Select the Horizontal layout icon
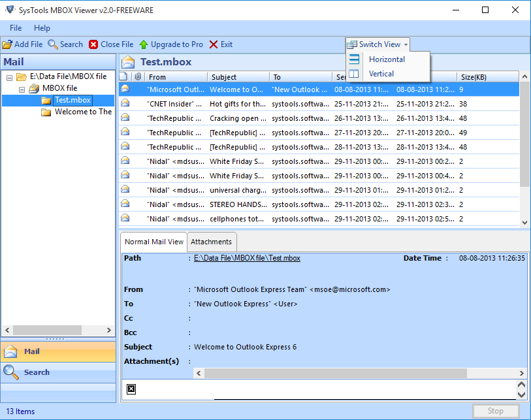This screenshot has height=420, width=531. (353, 59)
